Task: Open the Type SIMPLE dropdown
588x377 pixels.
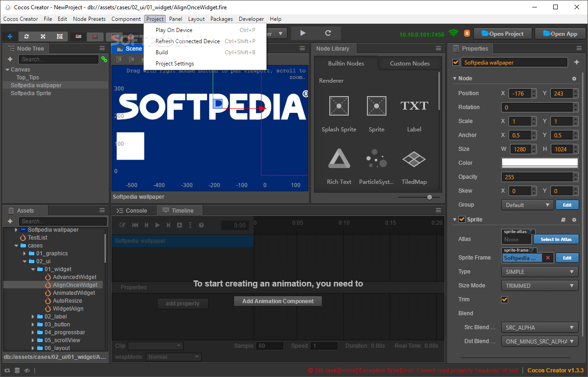Action: [540, 272]
